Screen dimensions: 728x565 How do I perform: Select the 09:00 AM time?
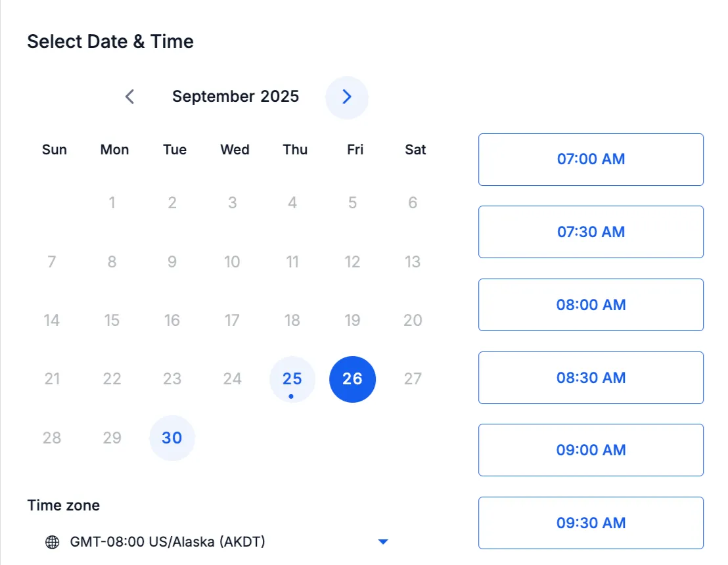coord(591,450)
